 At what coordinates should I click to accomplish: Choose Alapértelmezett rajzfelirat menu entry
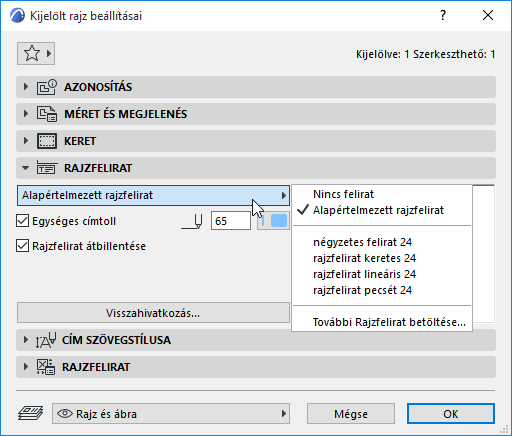click(x=382, y=210)
